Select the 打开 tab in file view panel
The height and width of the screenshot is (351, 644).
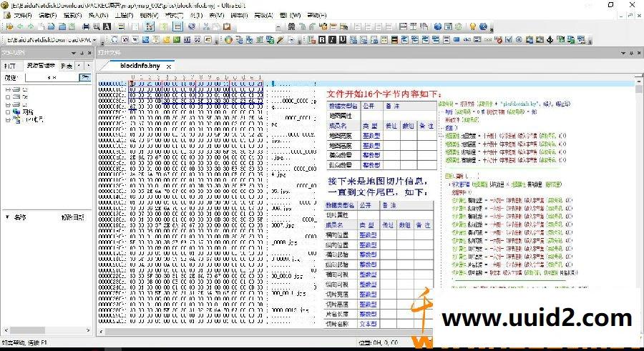pyautogui.click(x=10, y=66)
